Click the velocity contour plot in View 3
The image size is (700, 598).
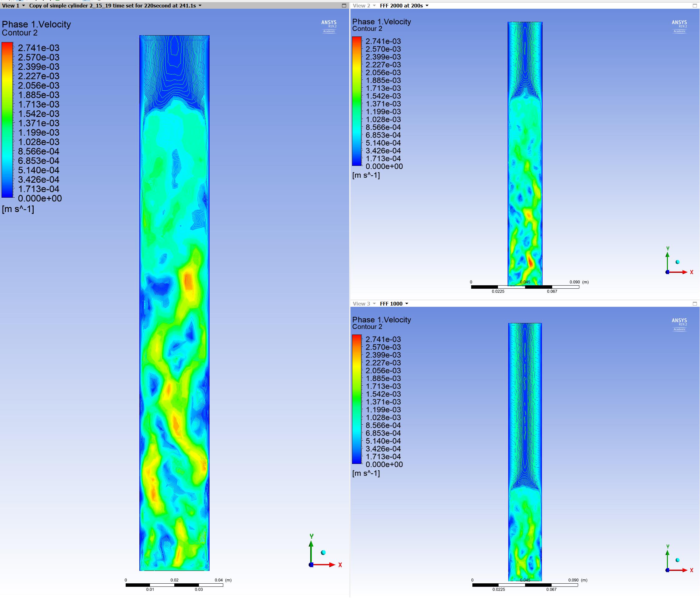point(525,452)
